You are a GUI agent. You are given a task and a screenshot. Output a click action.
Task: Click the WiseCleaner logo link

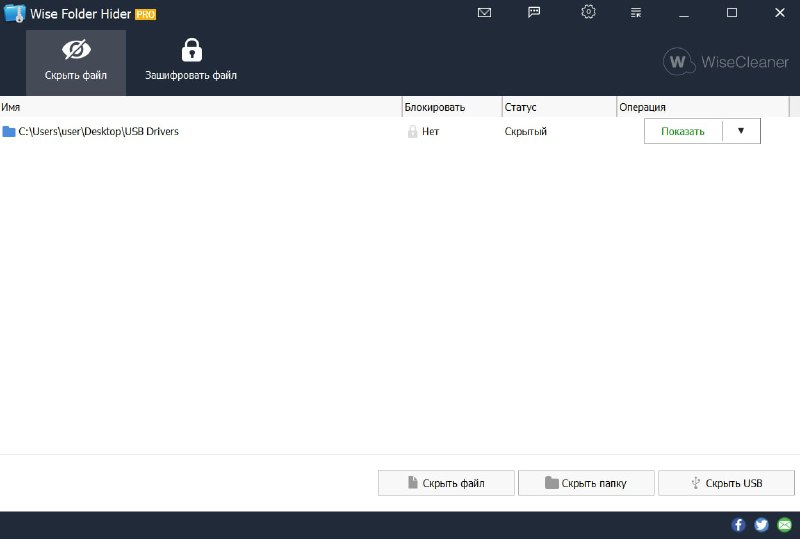click(726, 62)
